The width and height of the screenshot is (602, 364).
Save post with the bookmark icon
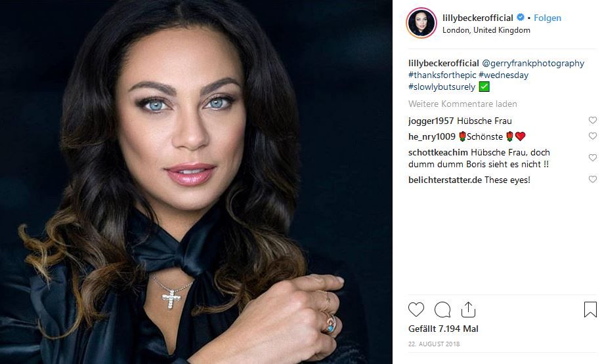click(590, 310)
